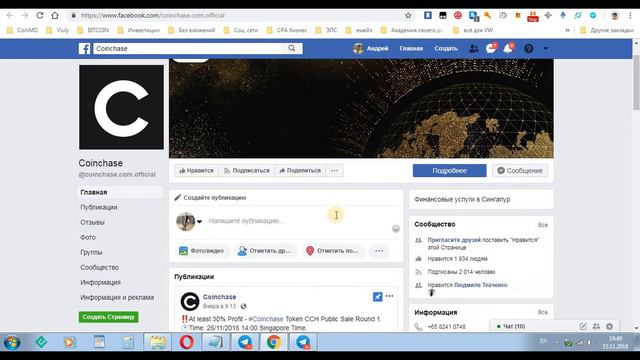
Task: Open the emoji picker in post composer
Action: (x=396, y=229)
